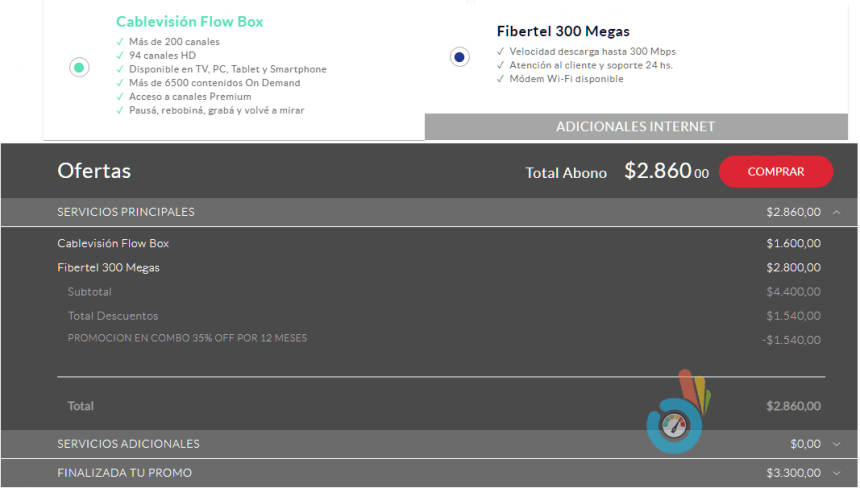Click the Finalizada Tu Promo header label
The image size is (860, 488).
(124, 473)
